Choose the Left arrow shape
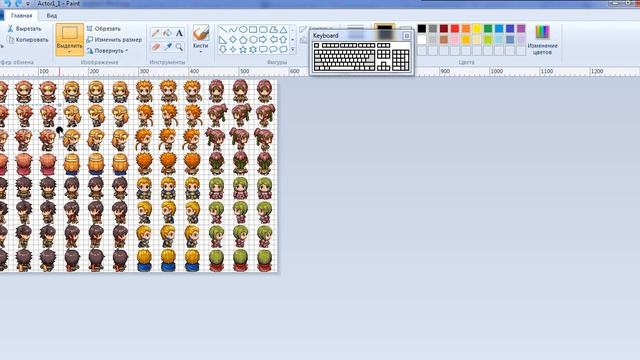This screenshot has height=360, width=640. [x=273, y=40]
